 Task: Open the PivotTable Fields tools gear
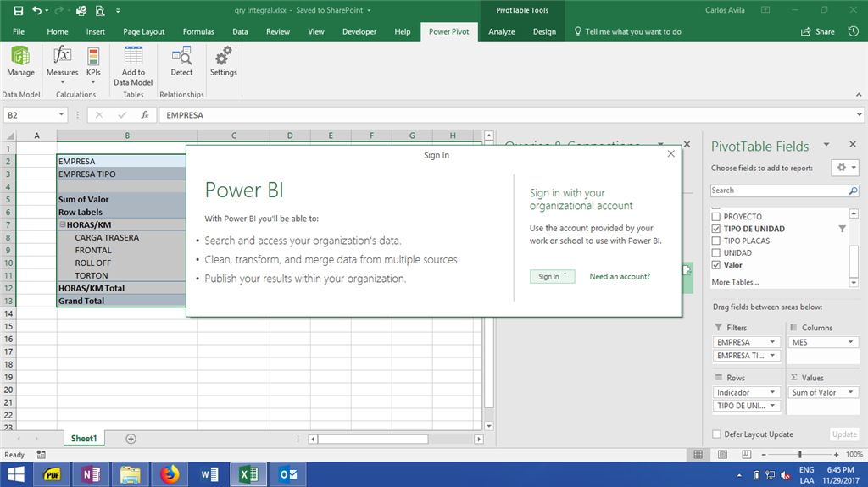click(x=845, y=167)
